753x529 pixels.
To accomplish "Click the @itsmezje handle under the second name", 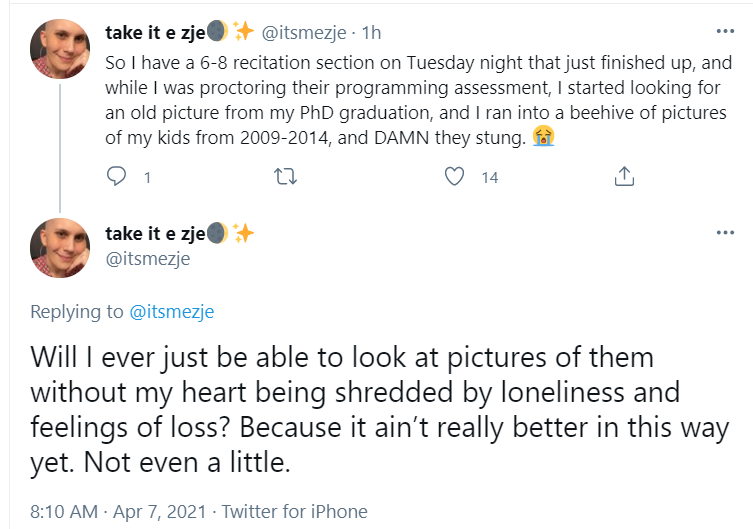I will 148,259.
